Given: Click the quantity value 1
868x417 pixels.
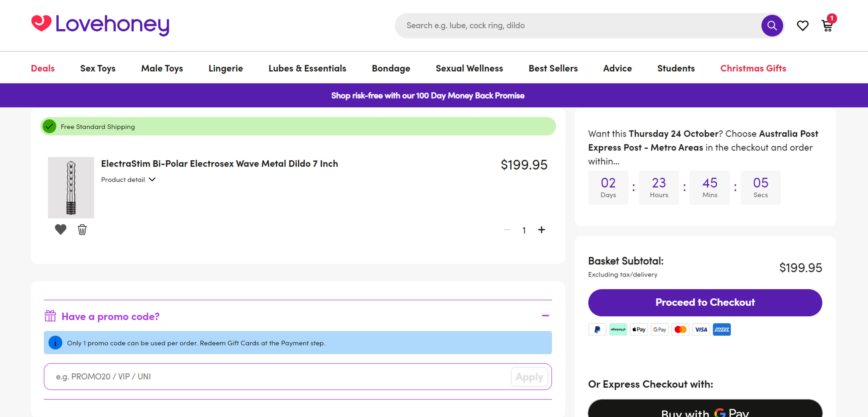Looking at the screenshot, I should click(524, 230).
